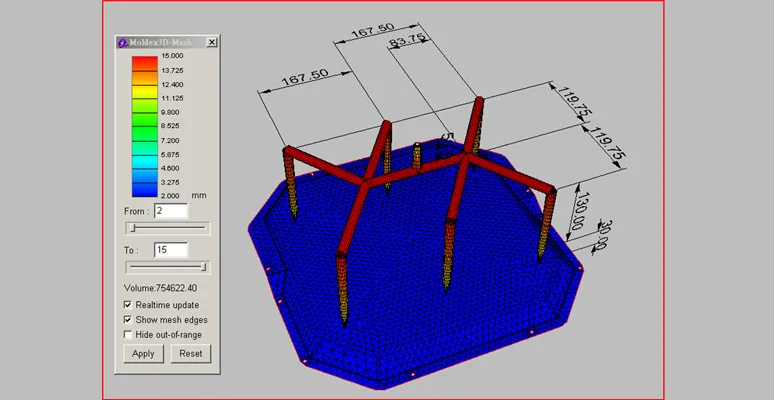Click the To range slider handle
Image resolution: width=775 pixels, height=400 pixels.
(x=204, y=267)
